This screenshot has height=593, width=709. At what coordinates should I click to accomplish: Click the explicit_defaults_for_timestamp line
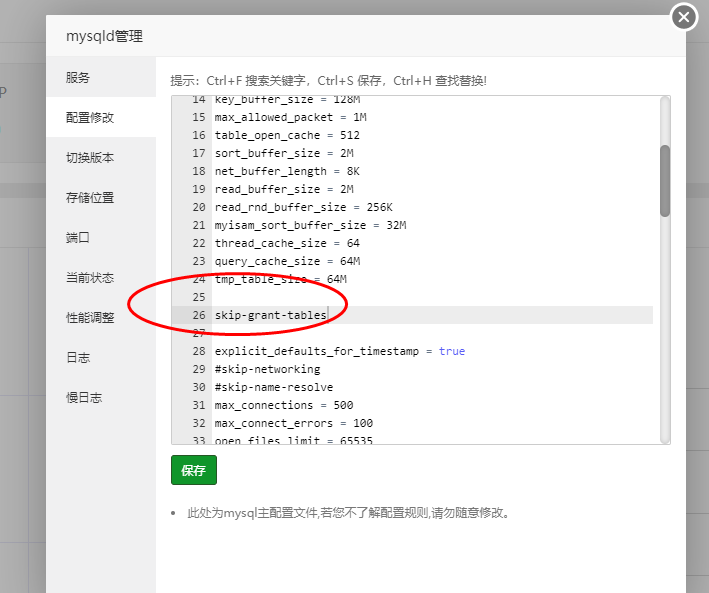[340, 351]
